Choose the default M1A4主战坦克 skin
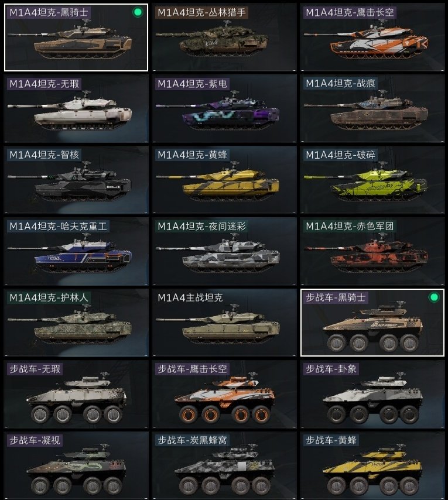The width and height of the screenshot is (448, 500). 224,323
